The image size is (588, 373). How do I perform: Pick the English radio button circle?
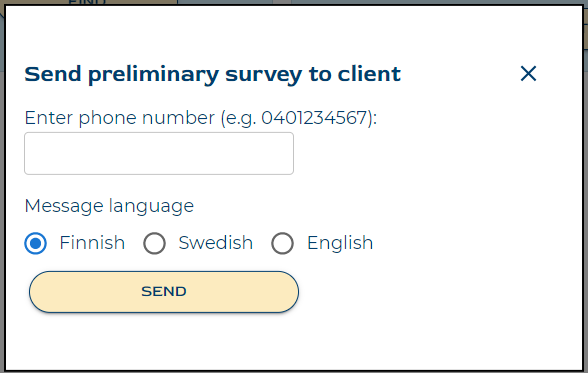(x=282, y=243)
